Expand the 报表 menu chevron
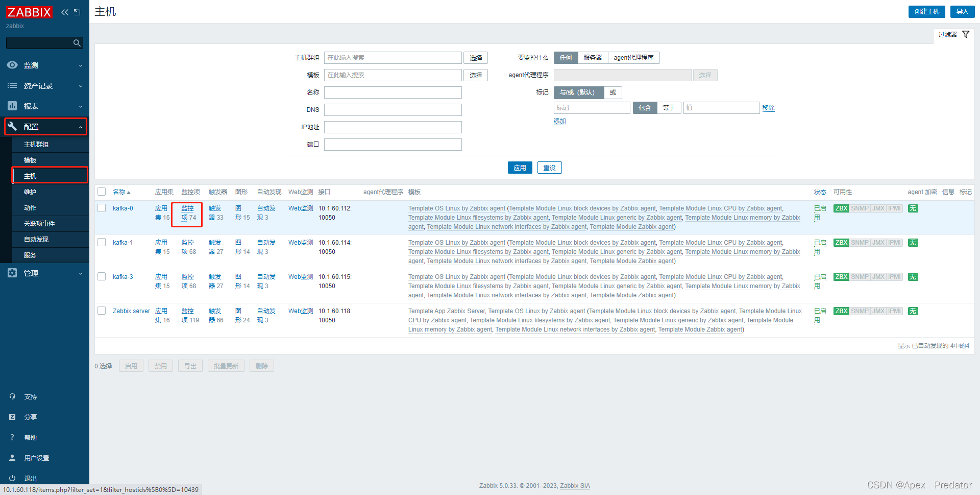This screenshot has height=495, width=980. [80, 107]
